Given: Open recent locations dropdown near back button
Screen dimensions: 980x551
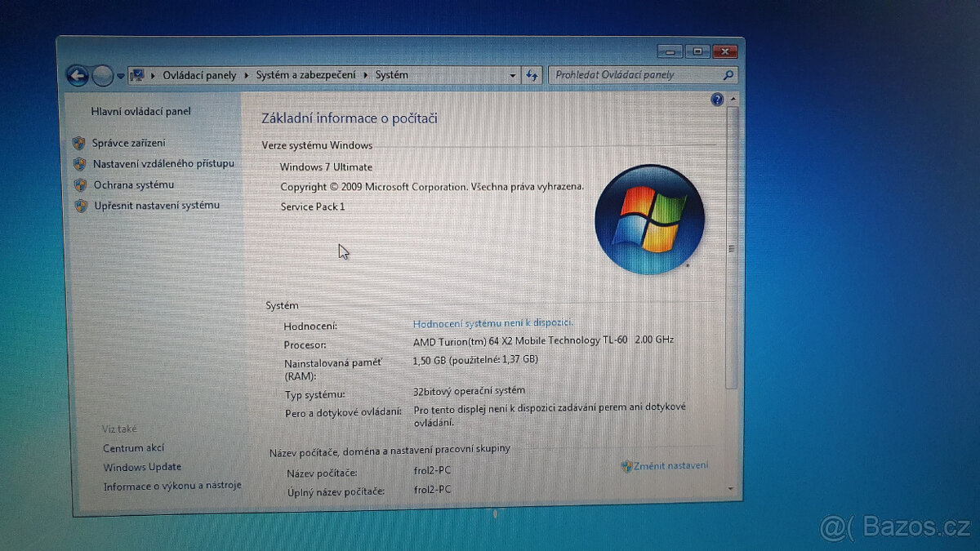Looking at the screenshot, I should click(120, 76).
